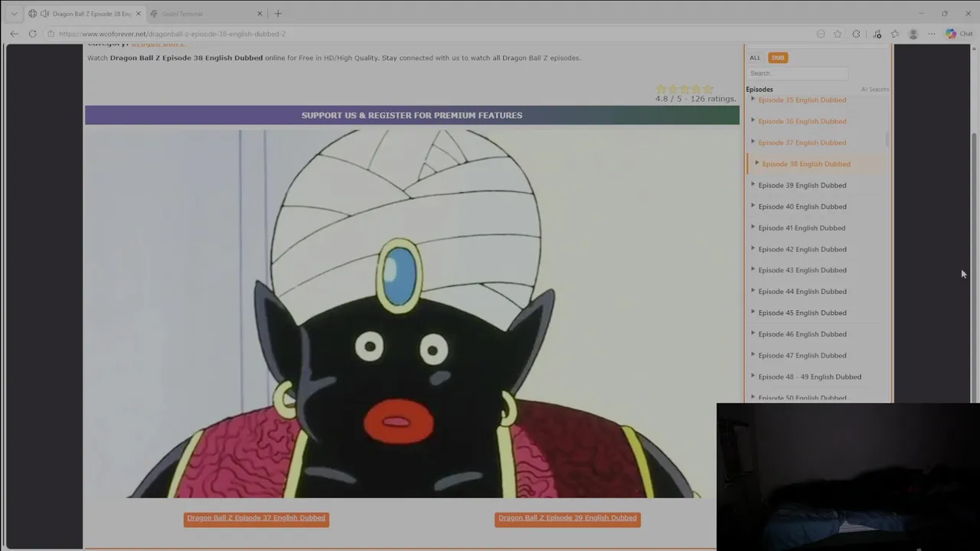This screenshot has height=551, width=980.
Task: Expand Episode 47 English Dubbed arrow
Action: (753, 355)
